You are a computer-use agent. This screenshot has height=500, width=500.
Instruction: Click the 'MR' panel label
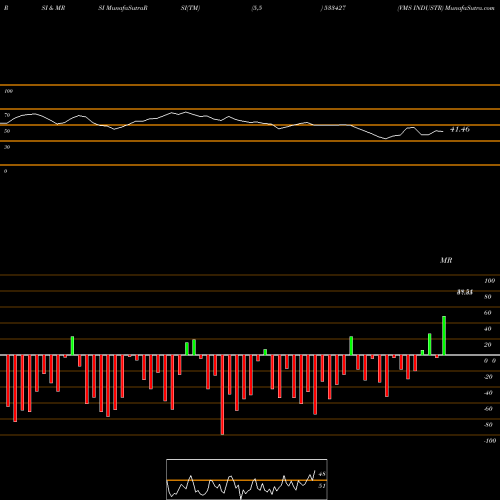coord(446,260)
